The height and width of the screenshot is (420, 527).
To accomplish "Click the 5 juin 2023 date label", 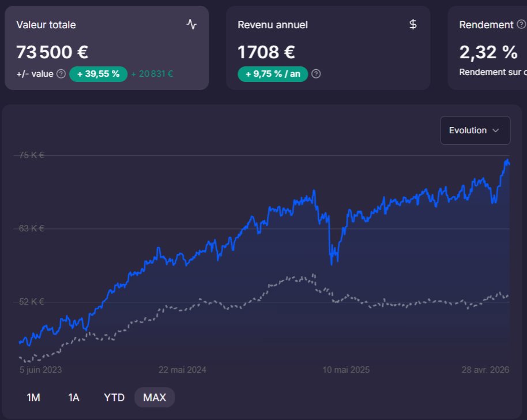I will pos(41,370).
